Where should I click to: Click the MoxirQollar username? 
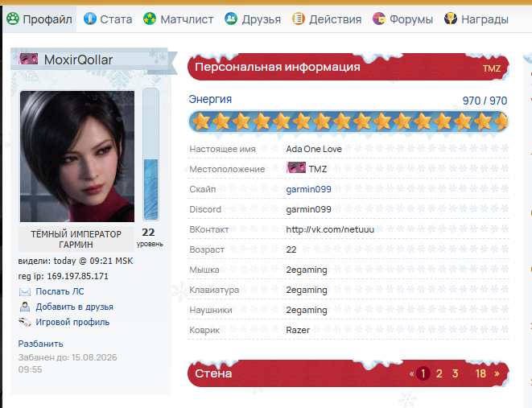pyautogui.click(x=78, y=60)
